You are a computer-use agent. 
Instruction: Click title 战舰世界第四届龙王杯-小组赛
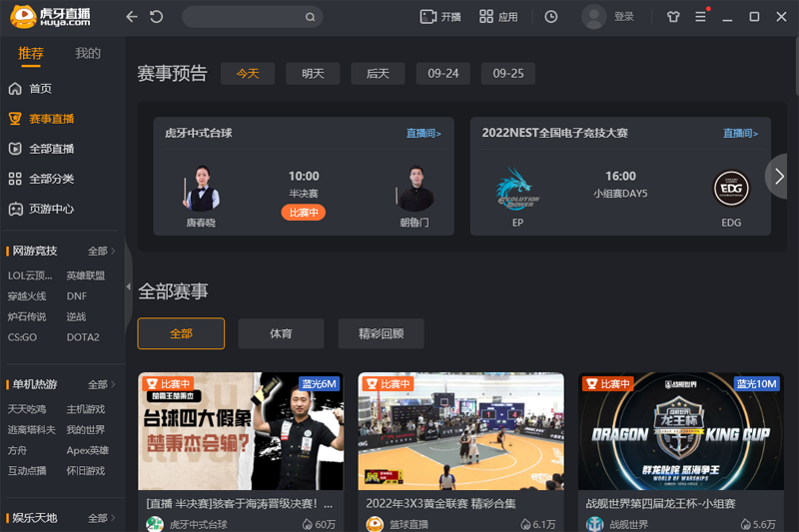click(660, 503)
